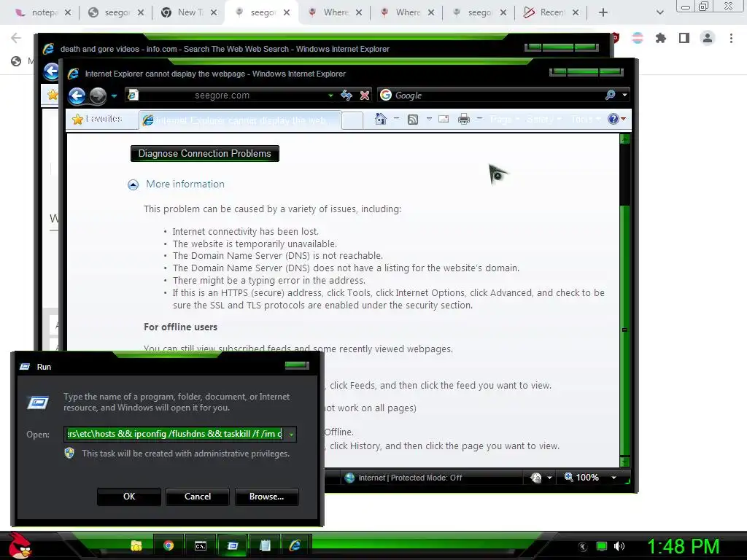Click the greyed Forward arrow in Internet Explorer
Screen dimensions: 747x560
click(x=98, y=96)
